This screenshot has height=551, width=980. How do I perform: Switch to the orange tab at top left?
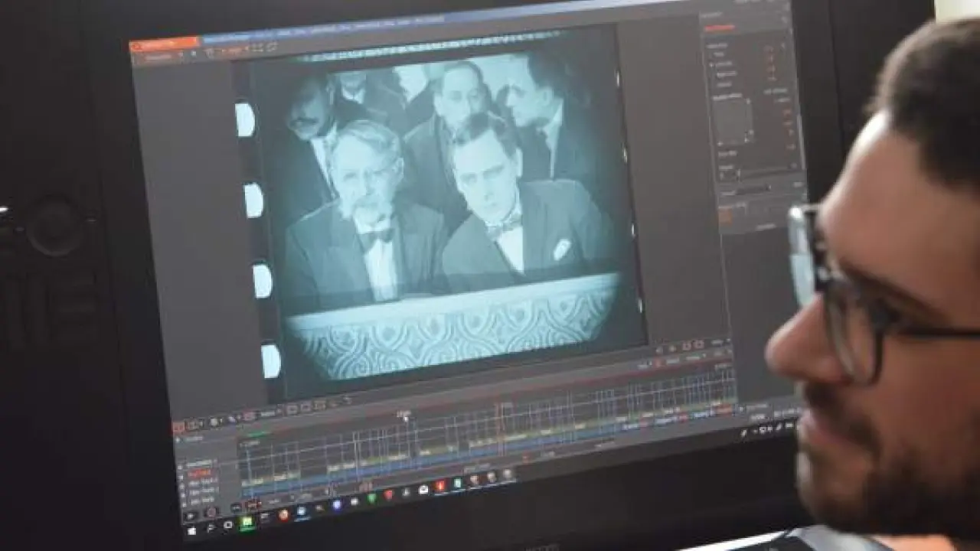coord(164,43)
